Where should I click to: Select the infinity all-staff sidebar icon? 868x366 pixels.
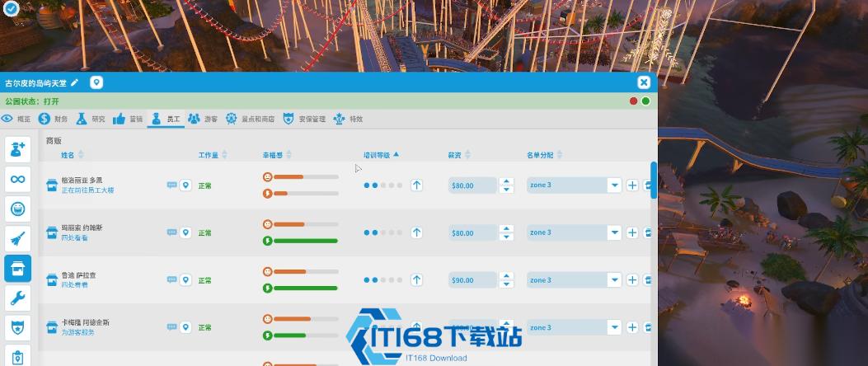pos(17,180)
